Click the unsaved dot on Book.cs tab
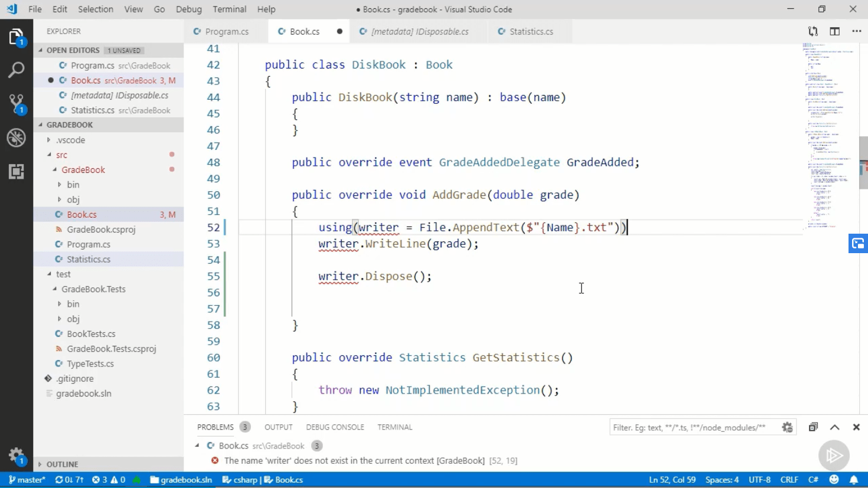 340,31
